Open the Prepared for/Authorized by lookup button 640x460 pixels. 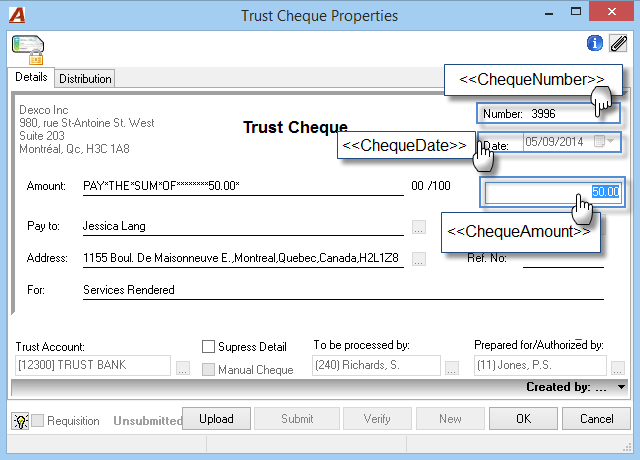[618, 367]
